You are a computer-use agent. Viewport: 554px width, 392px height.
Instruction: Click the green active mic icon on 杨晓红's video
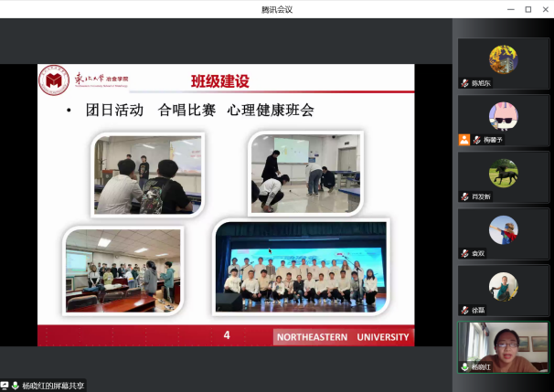pyautogui.click(x=465, y=366)
